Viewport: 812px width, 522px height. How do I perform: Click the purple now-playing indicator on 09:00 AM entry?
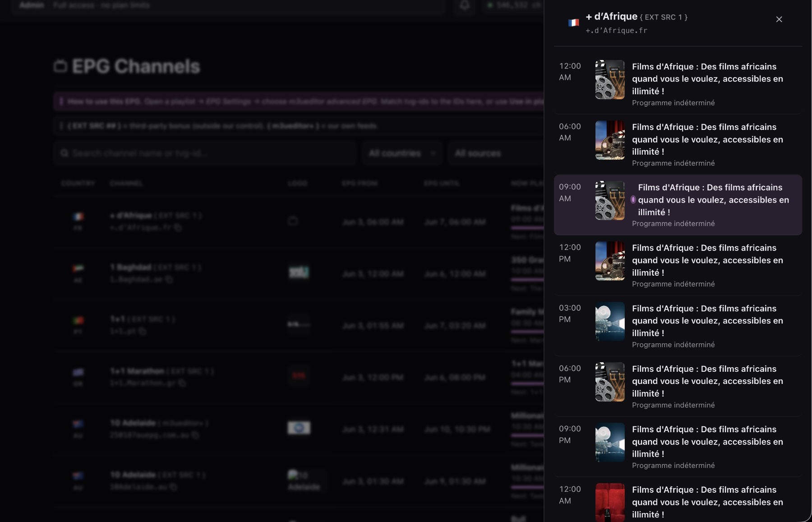point(633,200)
